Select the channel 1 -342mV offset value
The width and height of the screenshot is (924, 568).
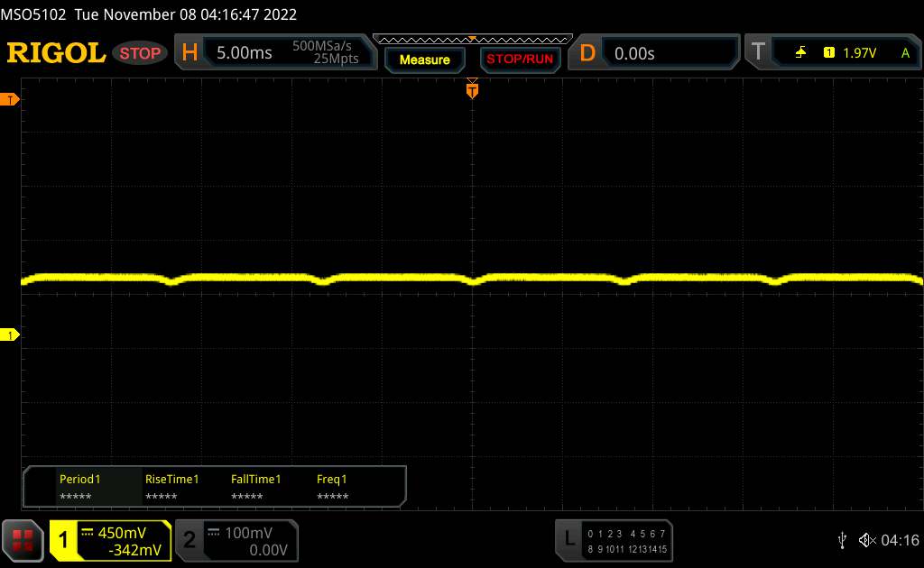pos(134,550)
